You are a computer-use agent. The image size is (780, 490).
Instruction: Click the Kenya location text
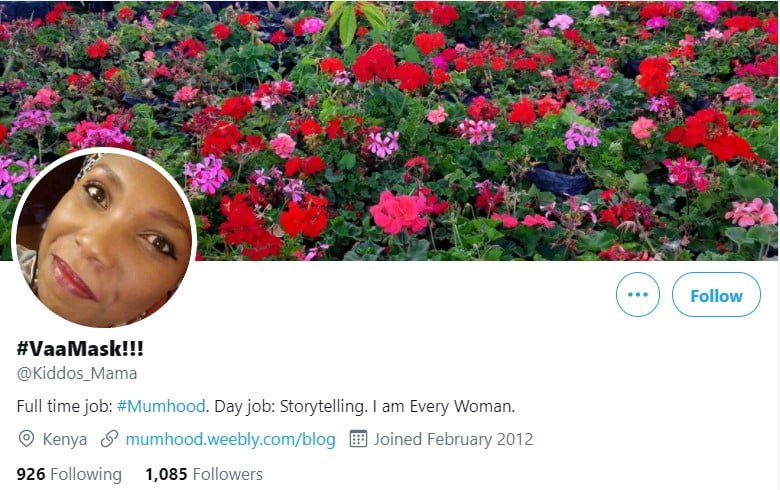(x=65, y=439)
